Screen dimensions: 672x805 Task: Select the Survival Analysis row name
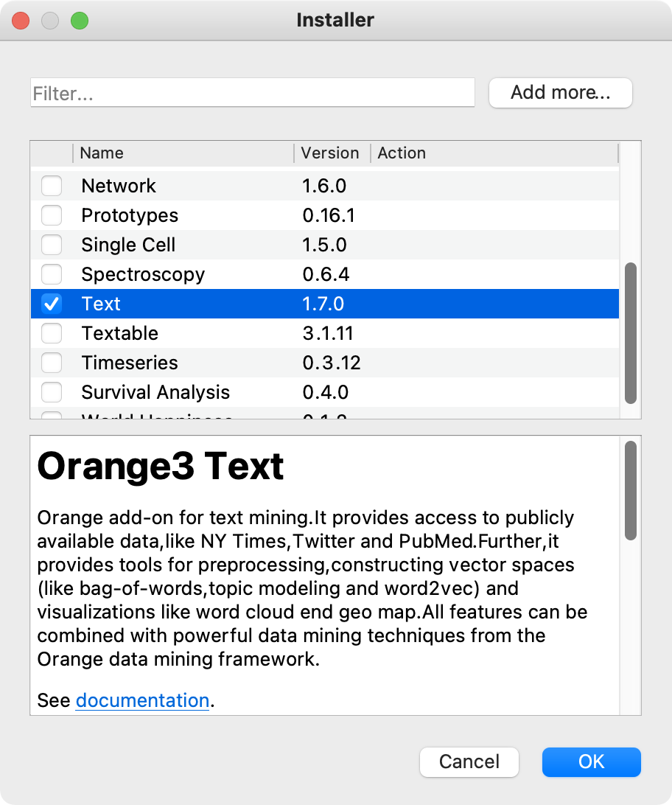(x=155, y=392)
